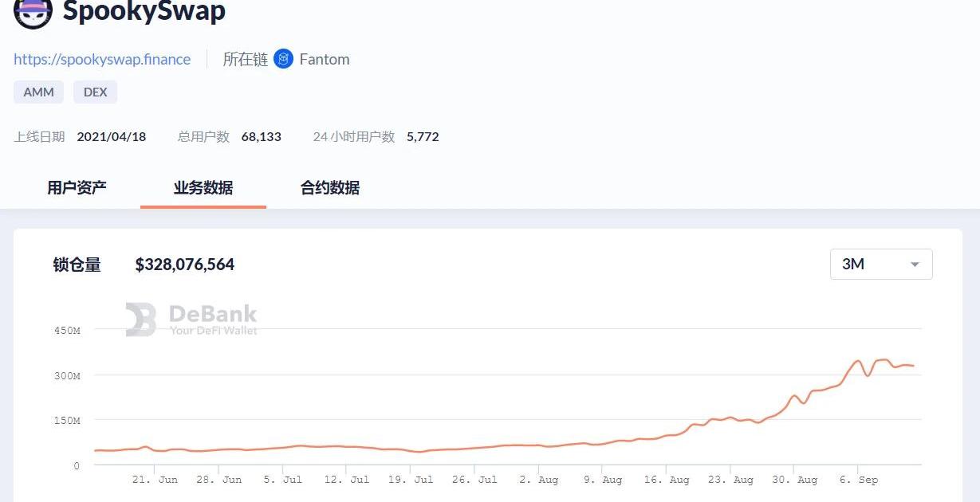Click the 5,772 24-hour users count
Image resolution: width=980 pixels, height=502 pixels.
pos(423,136)
